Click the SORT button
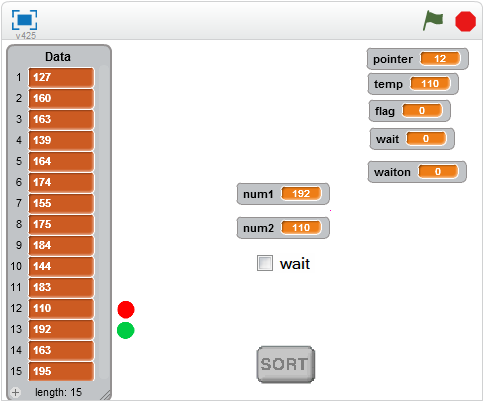This screenshot has height=402, width=484. point(286,364)
